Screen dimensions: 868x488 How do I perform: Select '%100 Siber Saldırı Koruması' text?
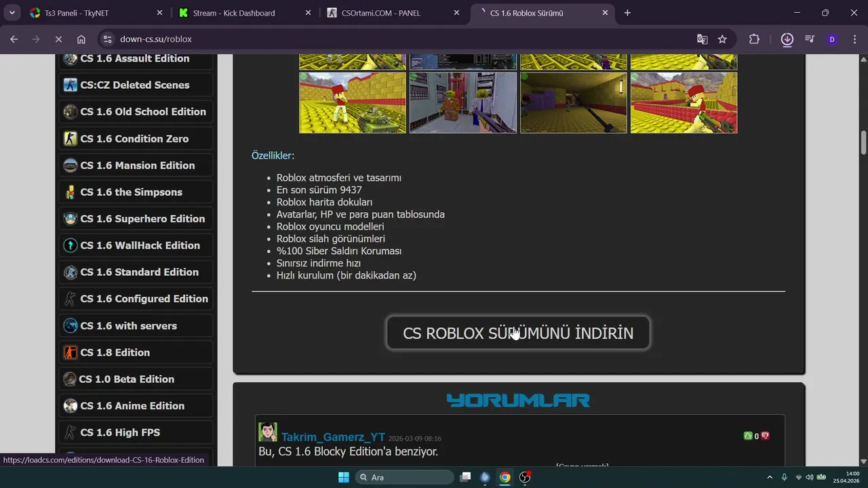[339, 251]
